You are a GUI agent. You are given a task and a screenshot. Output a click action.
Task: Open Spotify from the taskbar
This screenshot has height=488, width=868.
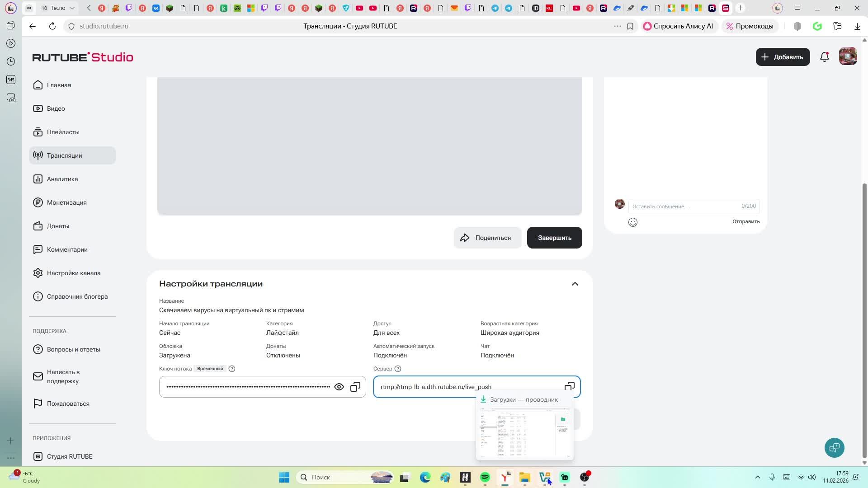tap(485, 477)
